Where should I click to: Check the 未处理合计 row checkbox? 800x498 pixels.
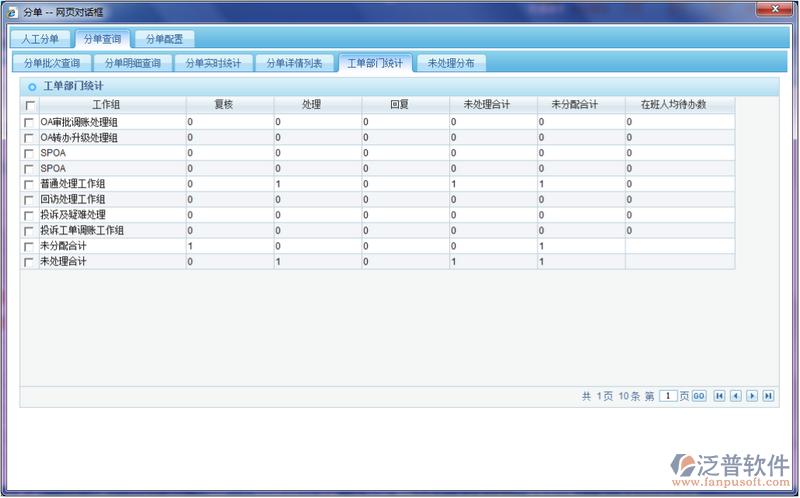click(29, 262)
